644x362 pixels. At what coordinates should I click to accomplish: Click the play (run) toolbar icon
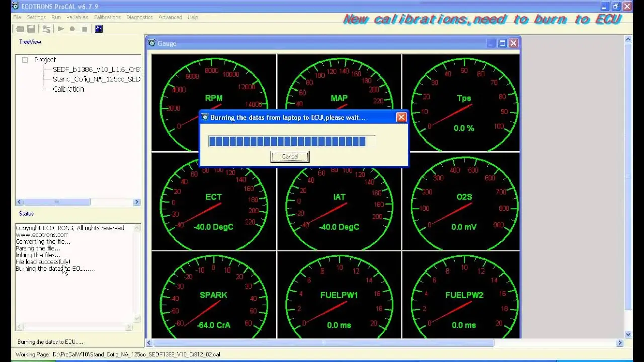[61, 29]
